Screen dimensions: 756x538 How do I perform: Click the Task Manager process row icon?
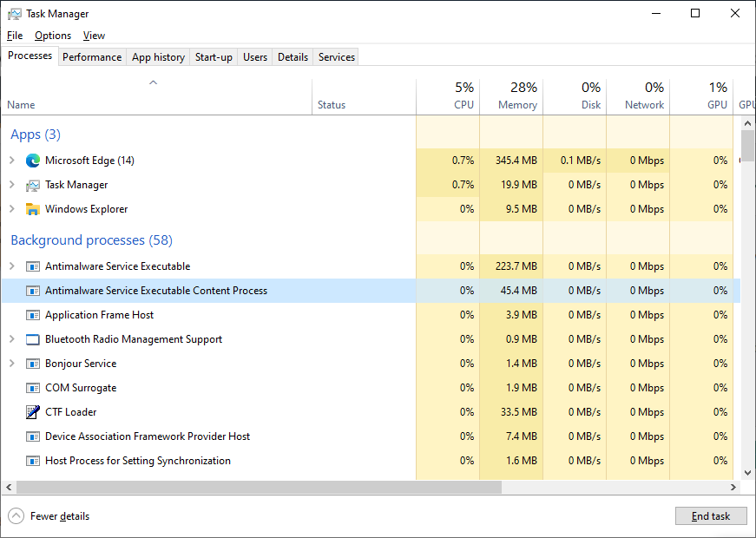pyautogui.click(x=33, y=185)
